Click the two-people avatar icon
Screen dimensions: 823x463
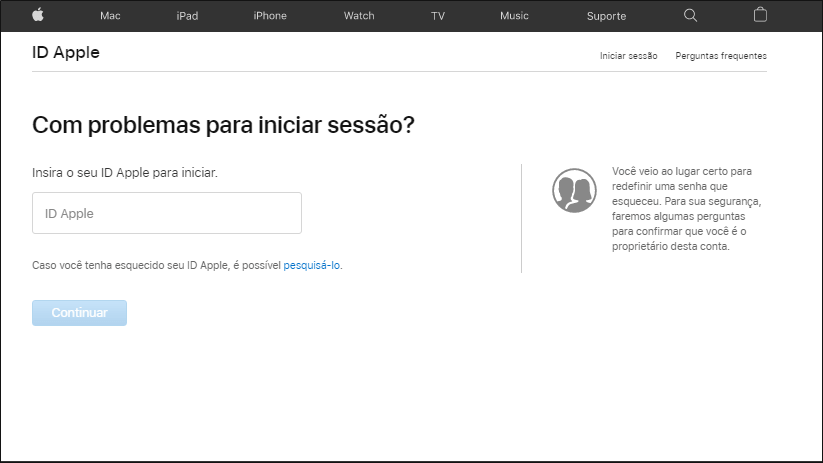(574, 190)
